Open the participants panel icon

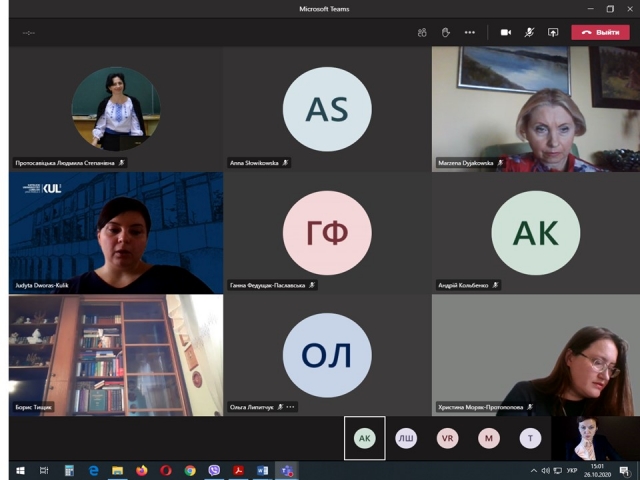pyautogui.click(x=422, y=32)
